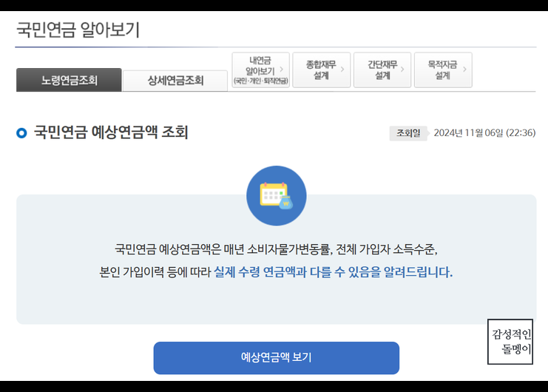548x392 pixels.
Task: Go to 간단재무 설계
Action: pos(382,70)
